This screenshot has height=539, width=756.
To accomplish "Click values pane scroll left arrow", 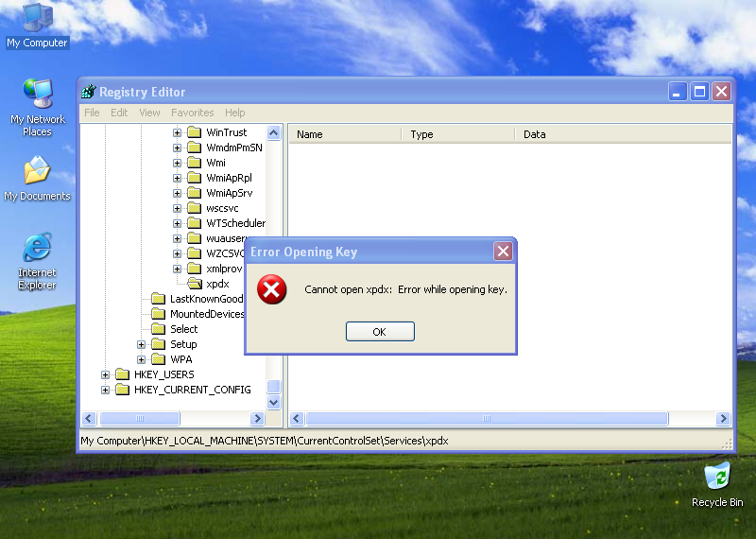I will pos(297,418).
